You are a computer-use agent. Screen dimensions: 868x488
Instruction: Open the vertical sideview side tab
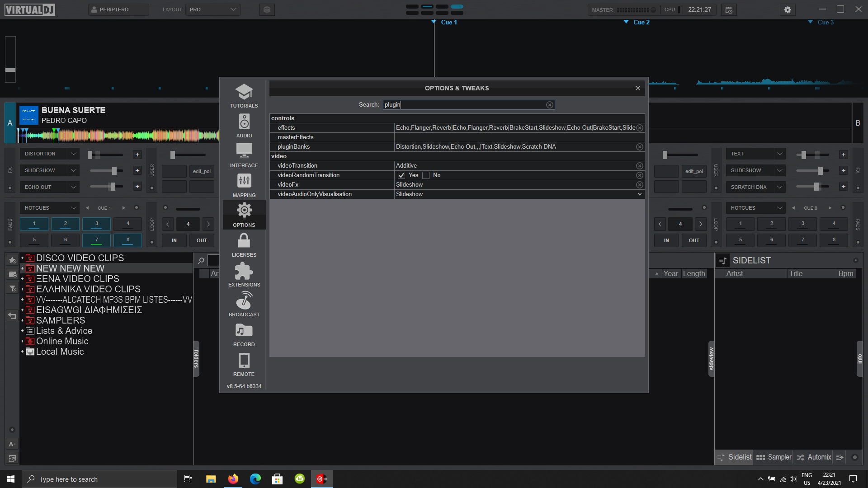[712, 358]
